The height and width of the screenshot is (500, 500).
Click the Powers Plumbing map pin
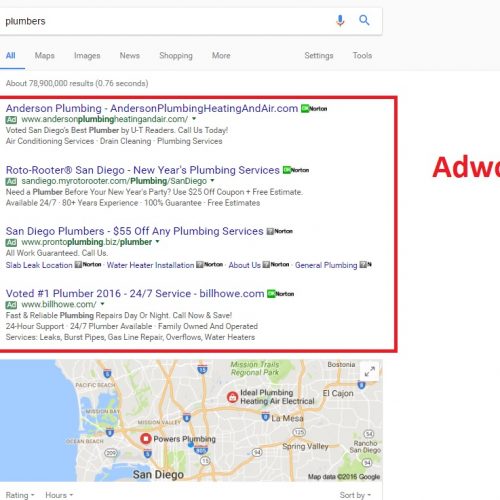tap(146, 438)
